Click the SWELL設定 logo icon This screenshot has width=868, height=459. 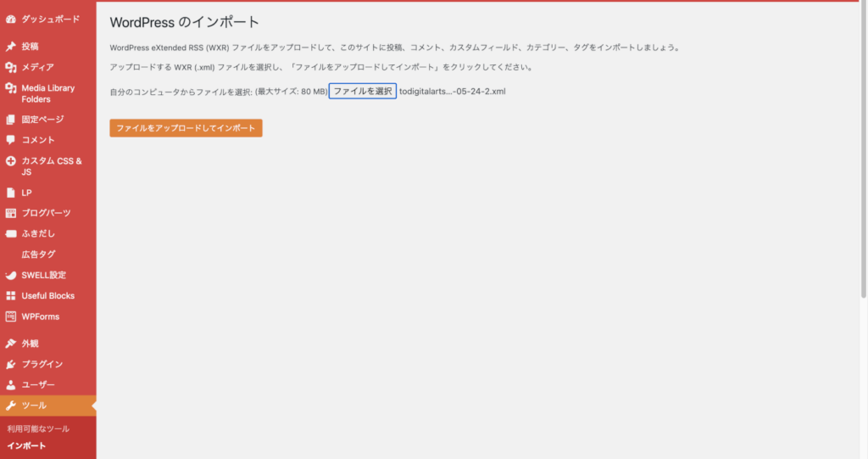click(x=10, y=276)
